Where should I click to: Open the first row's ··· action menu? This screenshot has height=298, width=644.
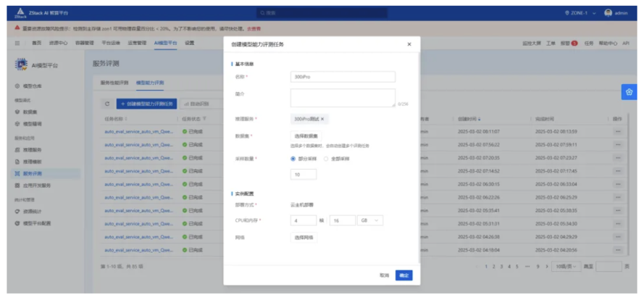click(618, 131)
